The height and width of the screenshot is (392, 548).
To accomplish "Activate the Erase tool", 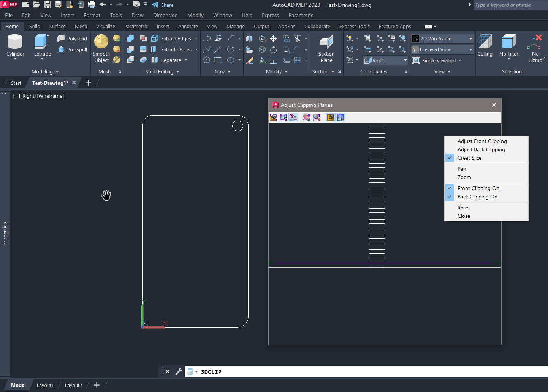I will click(250, 60).
